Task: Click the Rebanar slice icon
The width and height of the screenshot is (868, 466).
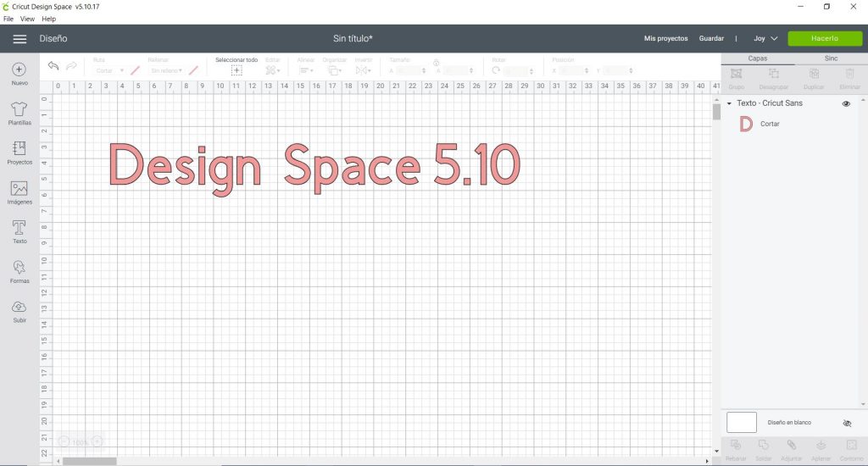Action: tap(736, 445)
